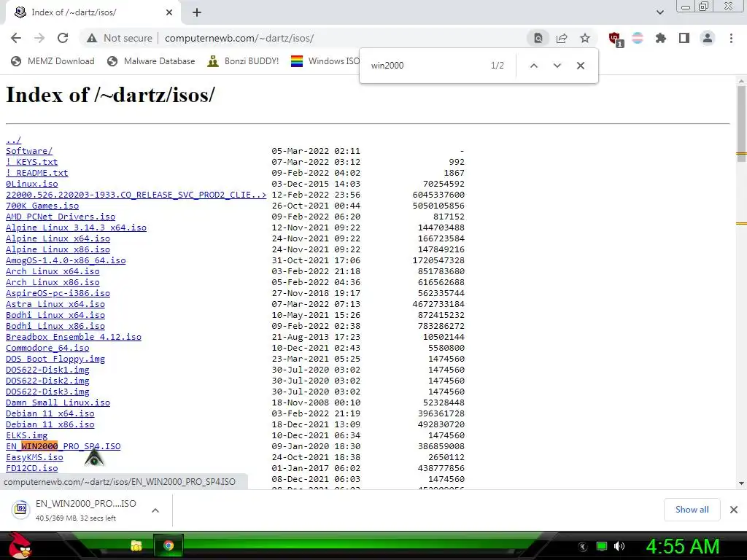Open the Angry Birds start button

(x=19, y=545)
